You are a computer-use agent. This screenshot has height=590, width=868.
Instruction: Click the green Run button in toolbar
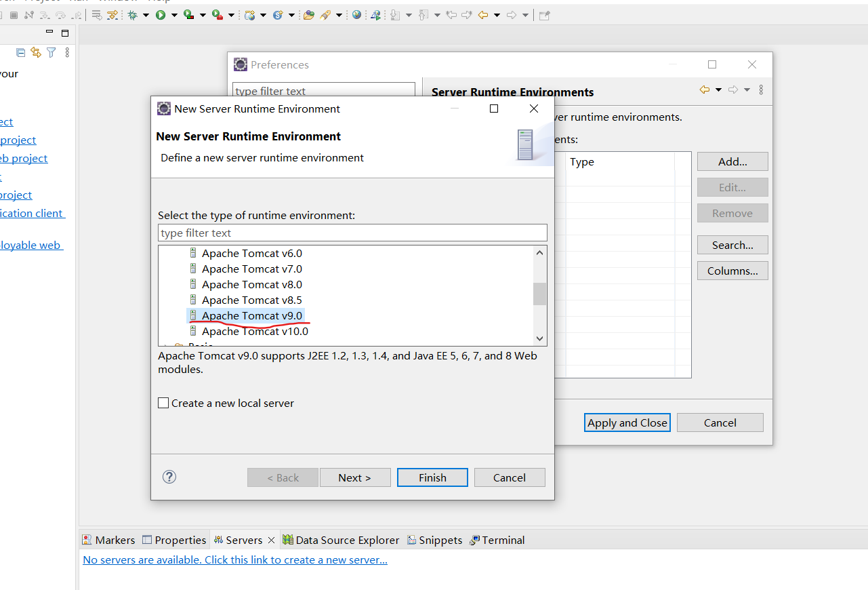click(x=161, y=14)
